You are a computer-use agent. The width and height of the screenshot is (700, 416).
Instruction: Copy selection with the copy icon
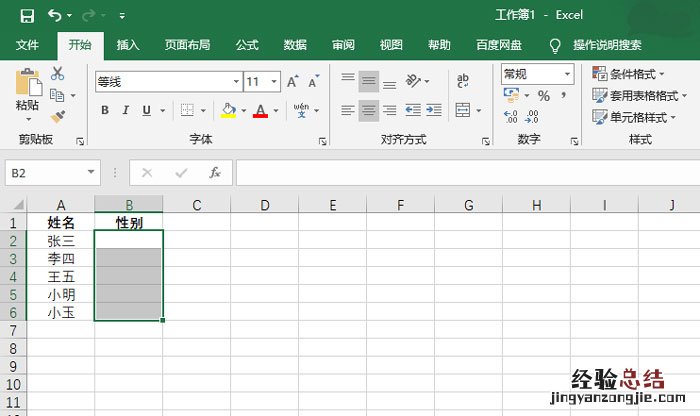(57, 95)
